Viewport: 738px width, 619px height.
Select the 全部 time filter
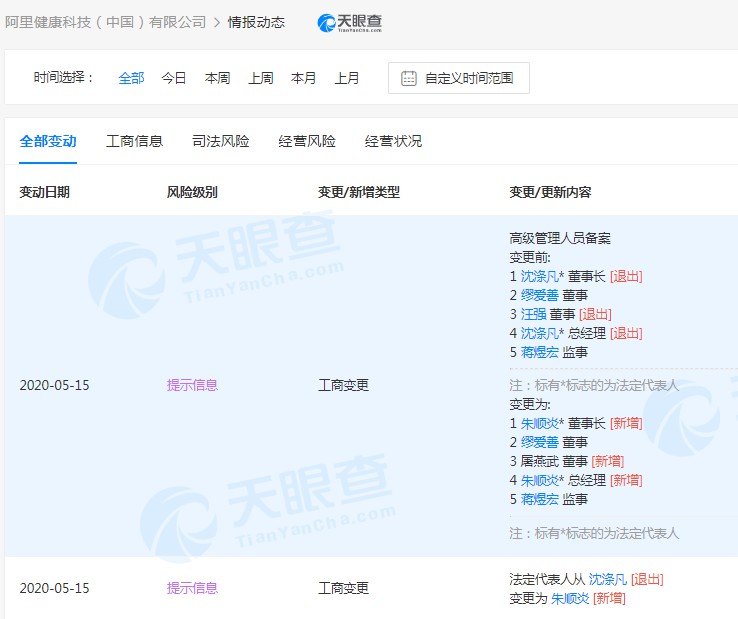tap(131, 78)
